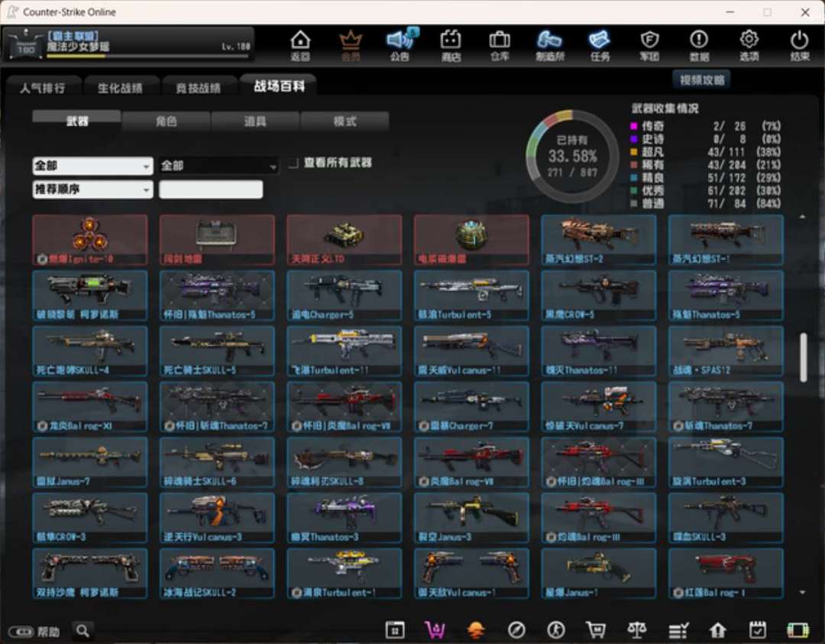Open the 推荐顺序 sort order dropdown
This screenshot has width=825, height=644.
click(x=92, y=189)
